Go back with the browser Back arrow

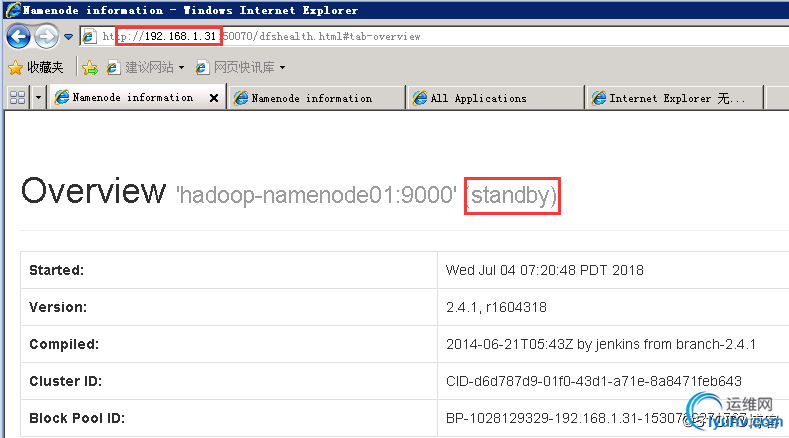click(x=18, y=36)
